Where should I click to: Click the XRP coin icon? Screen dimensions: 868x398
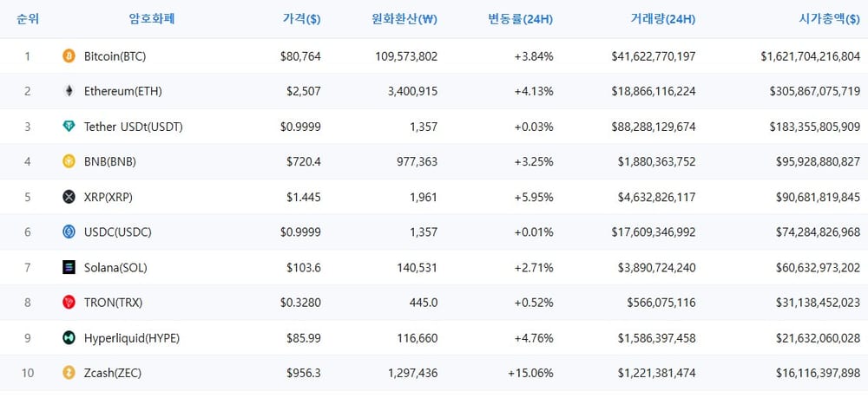click(x=69, y=197)
